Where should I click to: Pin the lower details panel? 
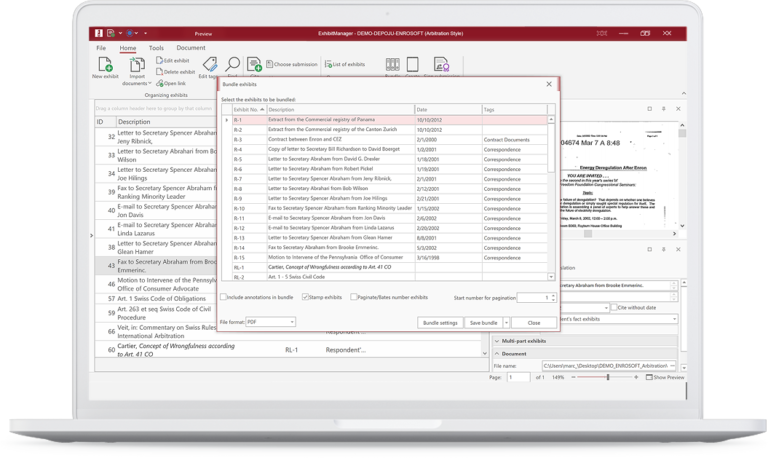664,249
